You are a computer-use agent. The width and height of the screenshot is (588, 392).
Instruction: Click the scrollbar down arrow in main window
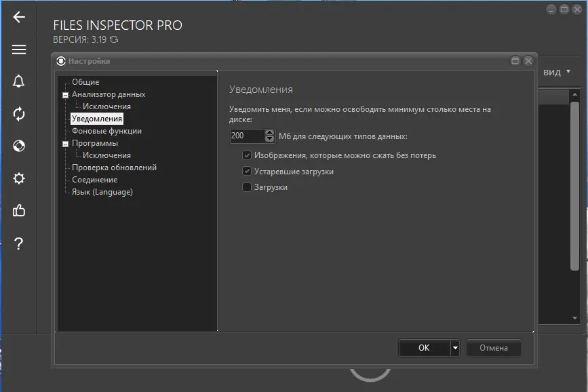(x=574, y=318)
